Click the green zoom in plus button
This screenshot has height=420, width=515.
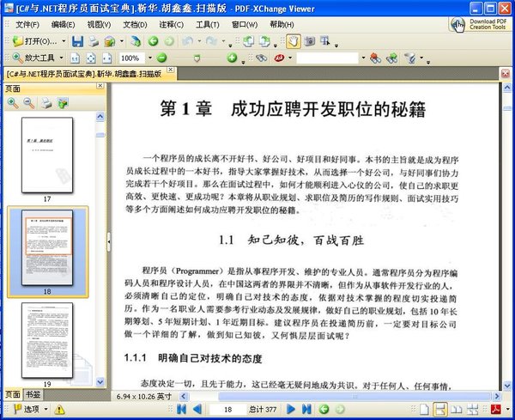pyautogui.click(x=232, y=58)
